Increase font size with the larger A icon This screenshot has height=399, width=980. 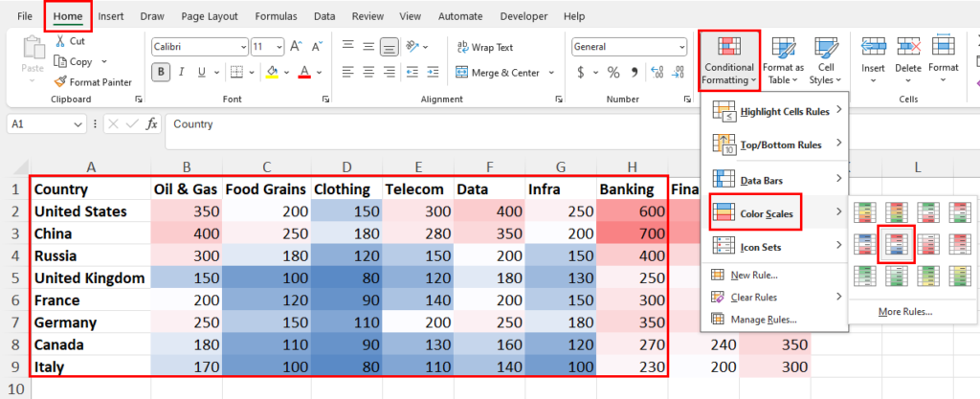click(x=297, y=47)
